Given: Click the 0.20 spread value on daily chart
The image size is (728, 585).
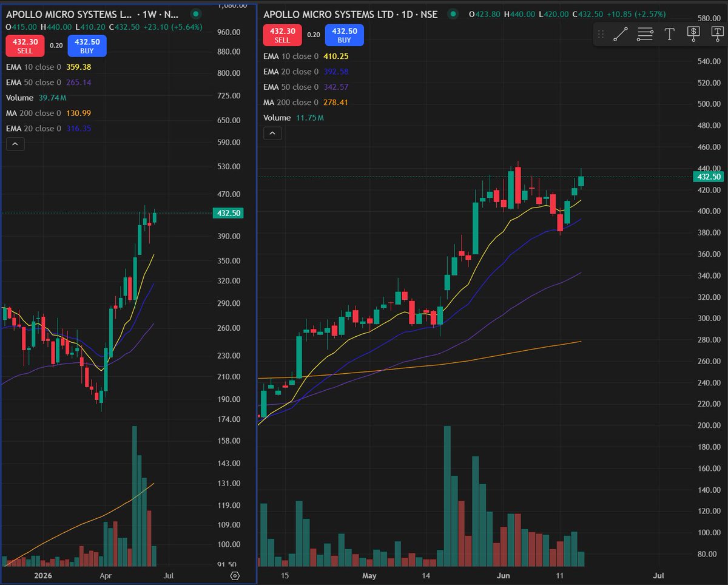Looking at the screenshot, I should click(x=313, y=35).
